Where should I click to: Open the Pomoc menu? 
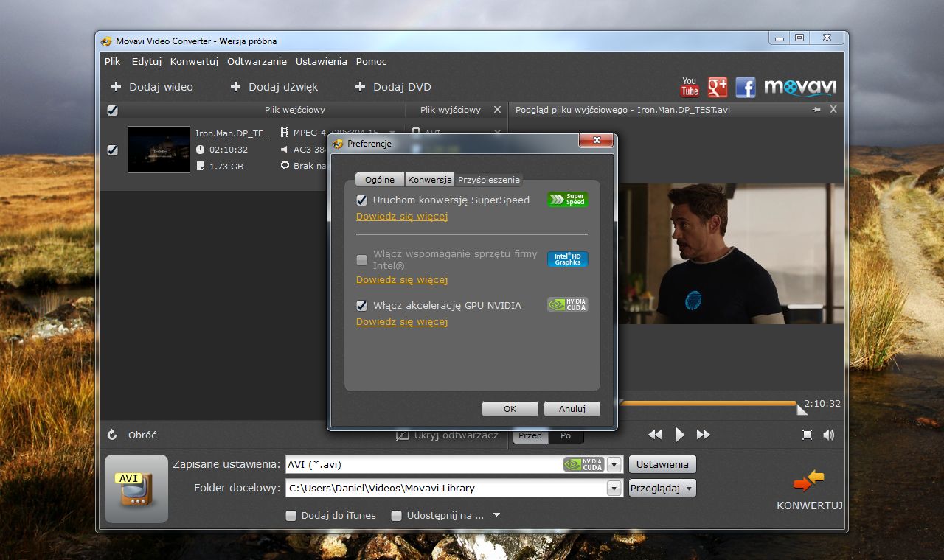click(372, 62)
